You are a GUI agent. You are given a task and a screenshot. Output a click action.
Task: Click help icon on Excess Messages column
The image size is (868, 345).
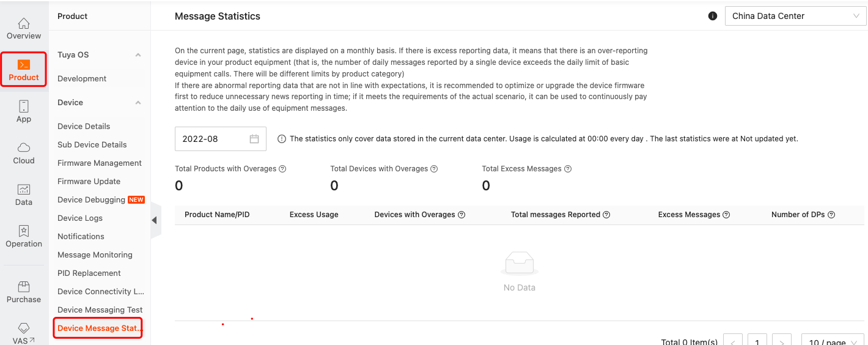click(726, 215)
